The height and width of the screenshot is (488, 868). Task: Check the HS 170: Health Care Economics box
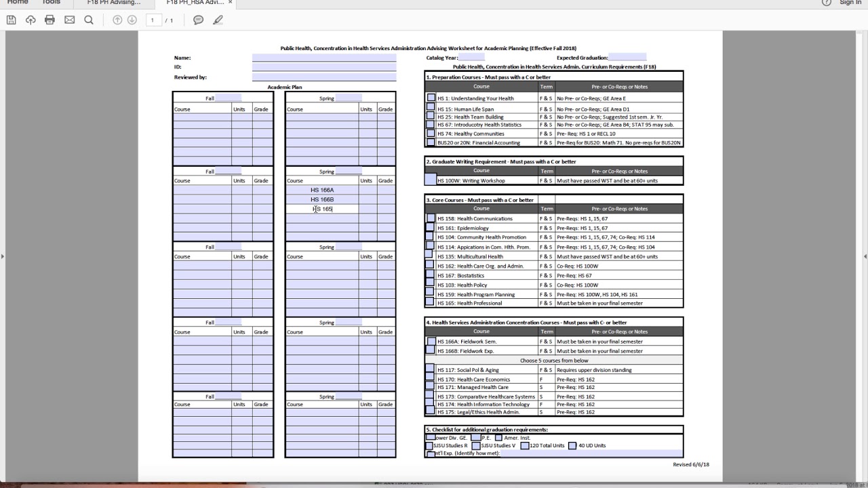click(x=430, y=378)
